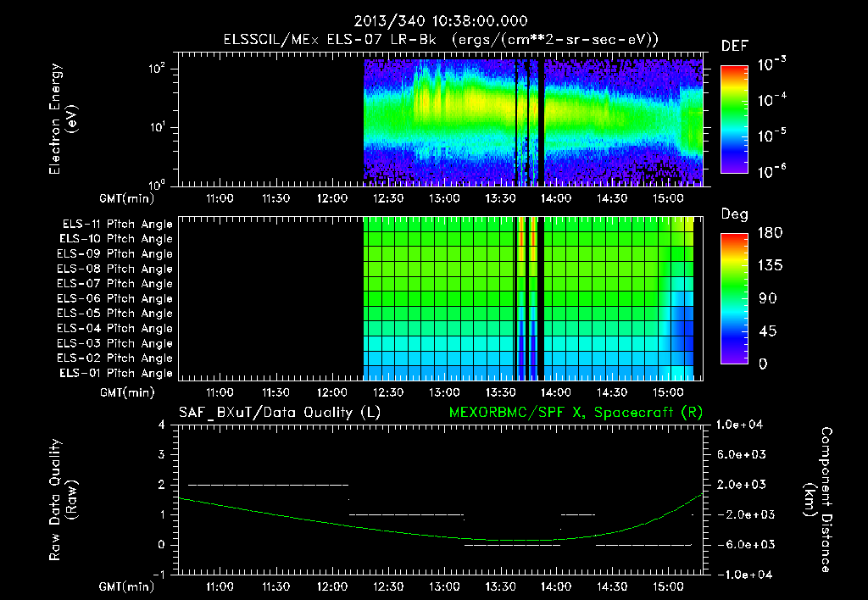Click the ELS-05 Pitch Angle row label
This screenshot has height=600, width=868.
point(114,314)
